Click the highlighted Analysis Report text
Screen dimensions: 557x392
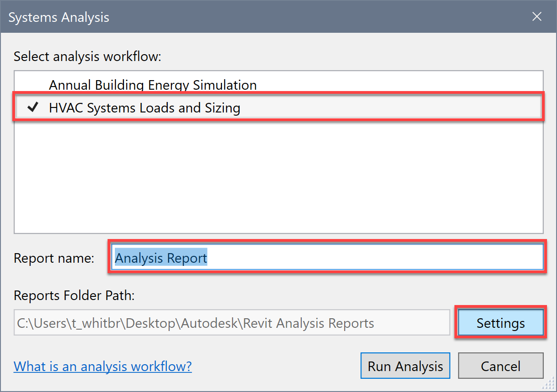coord(161,258)
